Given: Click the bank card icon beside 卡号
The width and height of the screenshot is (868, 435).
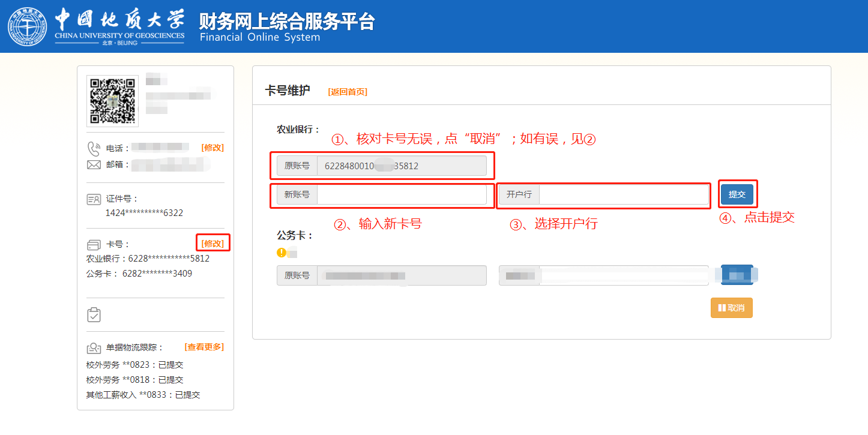Looking at the screenshot, I should click(x=94, y=245).
